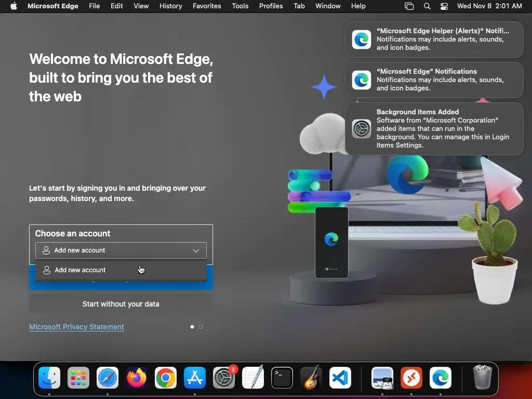Click the dropdown chevron arrow
Screen dimensions: 532x399
[196, 251]
